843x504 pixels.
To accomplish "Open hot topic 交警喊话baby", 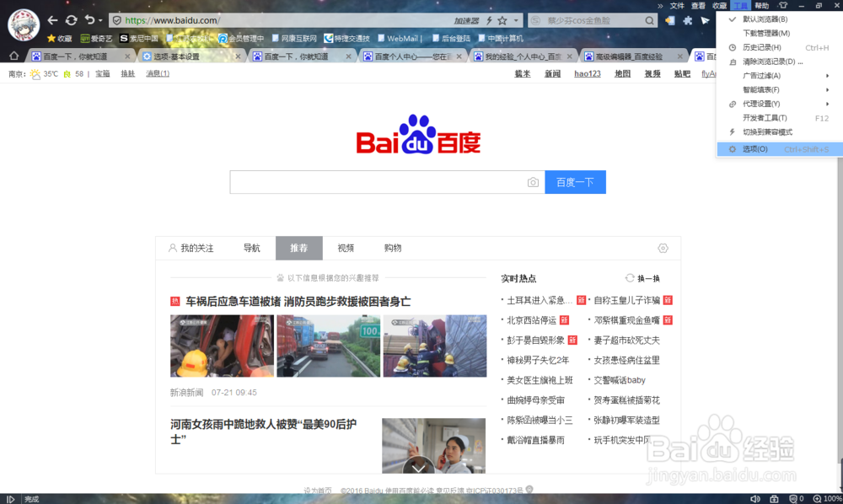I will pyautogui.click(x=620, y=380).
